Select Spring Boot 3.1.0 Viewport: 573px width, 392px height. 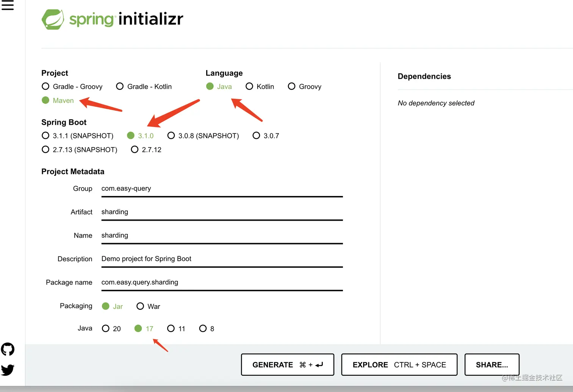[140, 136]
